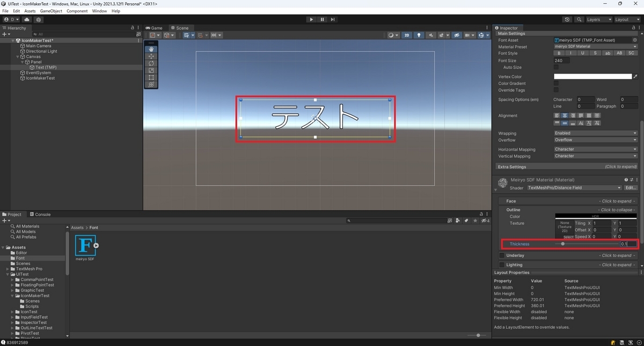Toggle scene lighting with the bulb icon
The image size is (644, 346).
pyautogui.click(x=419, y=35)
